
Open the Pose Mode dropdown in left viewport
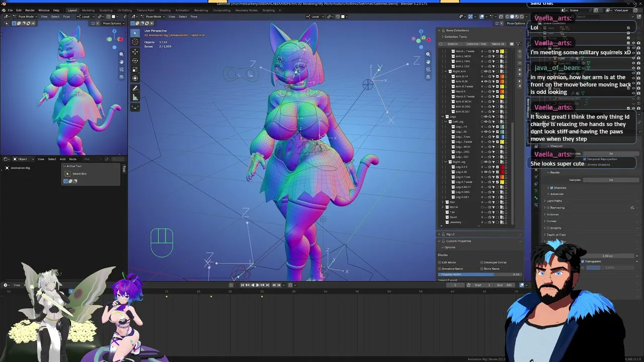click(25, 17)
